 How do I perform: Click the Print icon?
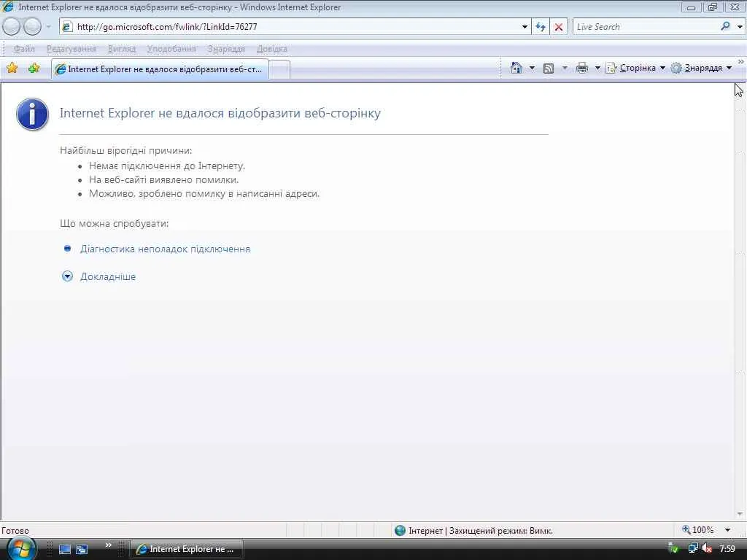[x=581, y=68]
